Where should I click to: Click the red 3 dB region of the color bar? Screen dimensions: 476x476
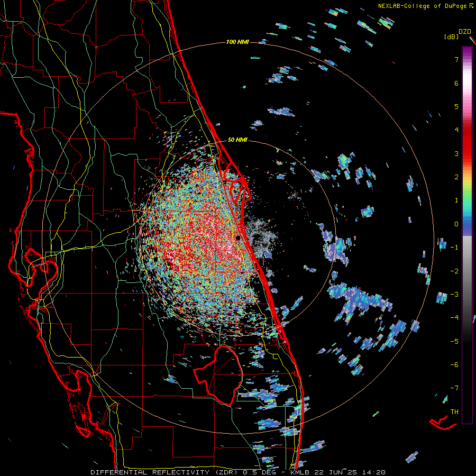tap(467, 153)
